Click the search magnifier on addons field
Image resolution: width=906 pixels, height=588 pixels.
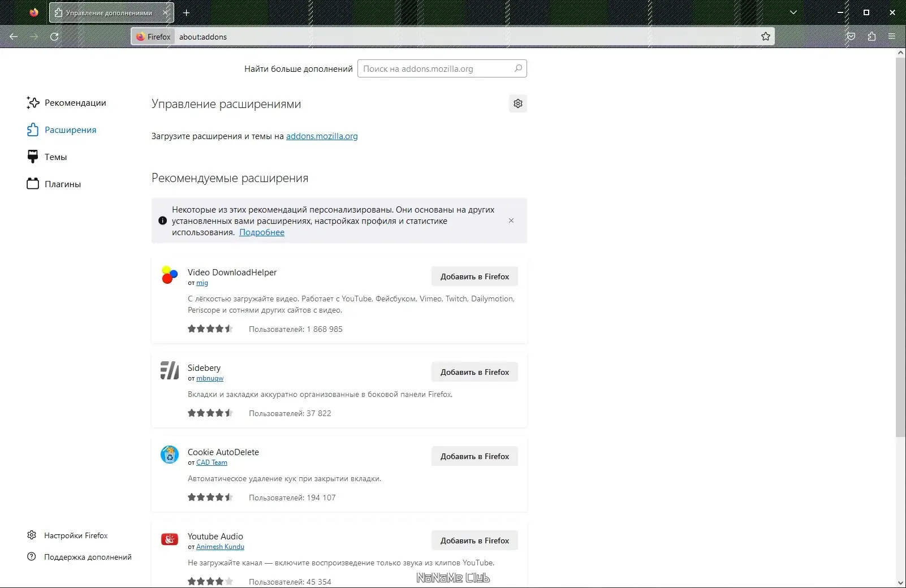[518, 68]
